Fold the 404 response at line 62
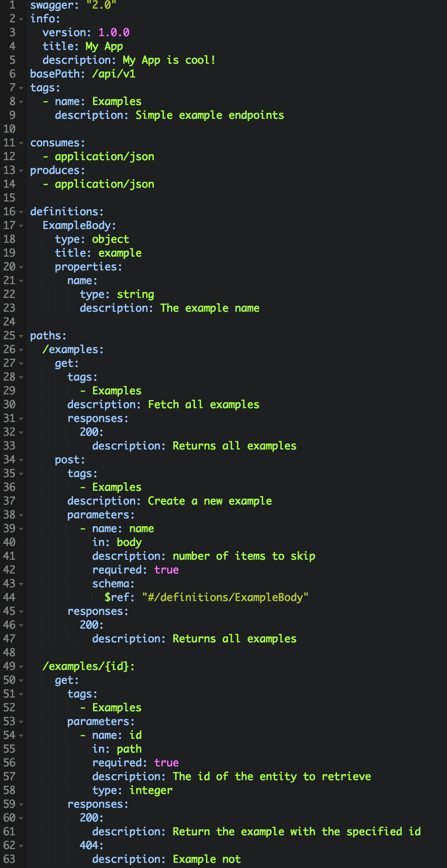 [21, 846]
